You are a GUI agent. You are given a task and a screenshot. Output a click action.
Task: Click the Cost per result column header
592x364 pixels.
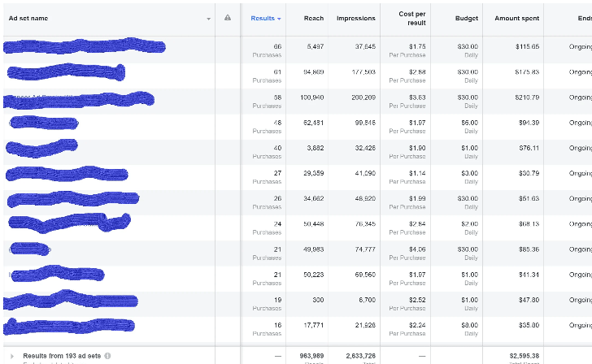tap(411, 18)
